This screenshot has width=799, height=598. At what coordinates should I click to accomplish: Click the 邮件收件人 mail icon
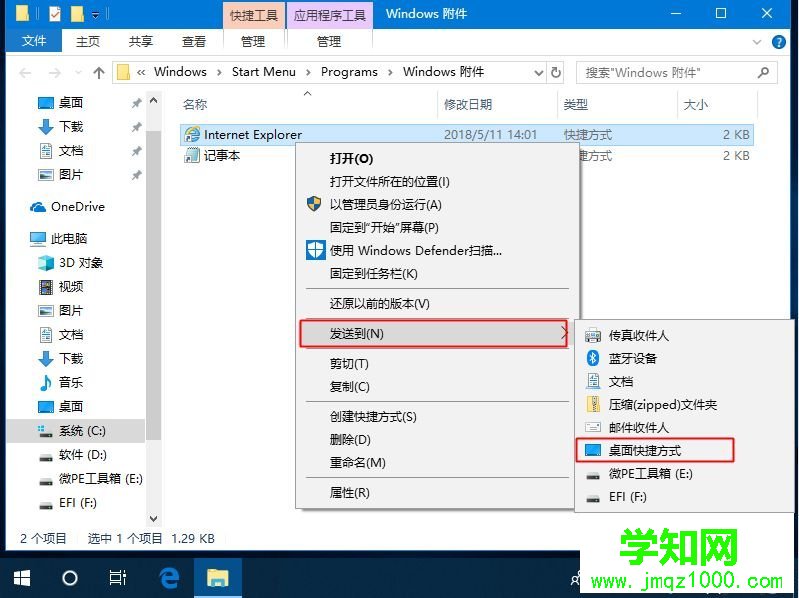593,427
